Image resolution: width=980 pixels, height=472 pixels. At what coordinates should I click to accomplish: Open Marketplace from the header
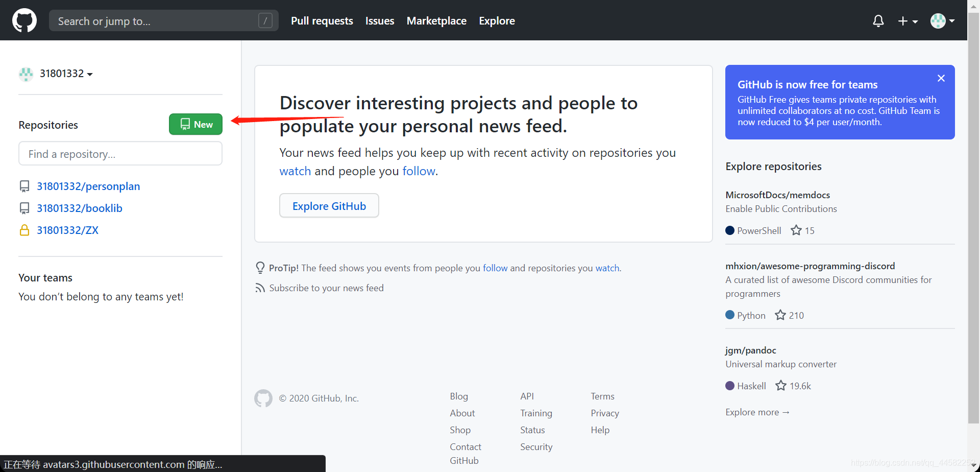pyautogui.click(x=436, y=21)
